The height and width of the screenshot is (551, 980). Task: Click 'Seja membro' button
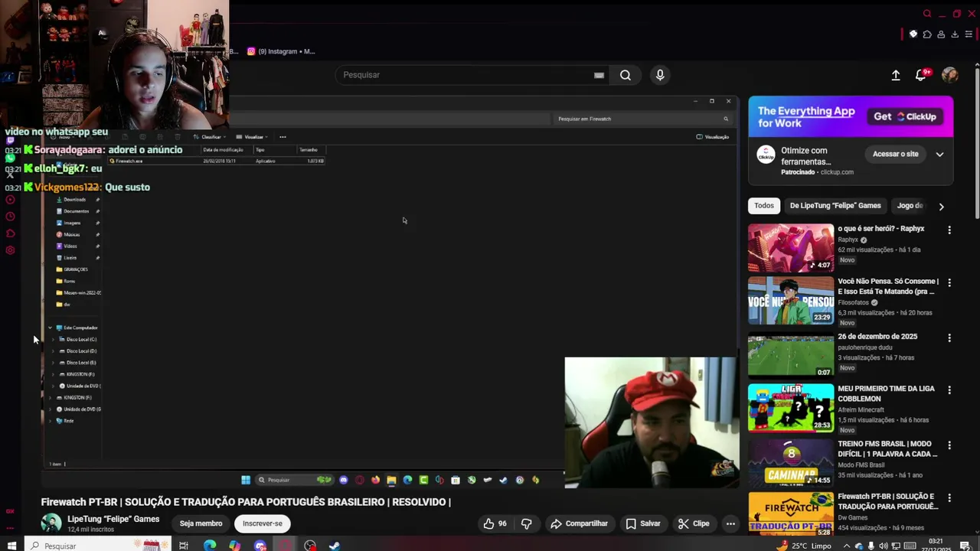click(201, 523)
